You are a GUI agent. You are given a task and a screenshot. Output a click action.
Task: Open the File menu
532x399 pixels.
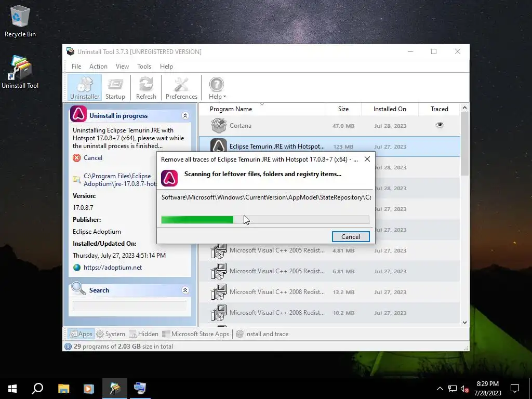(76, 66)
